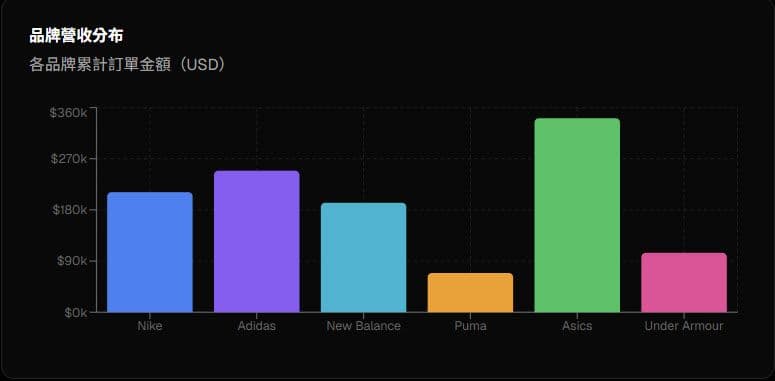The image size is (775, 381).
Task: Click the green Asics bar
Action: point(577,215)
